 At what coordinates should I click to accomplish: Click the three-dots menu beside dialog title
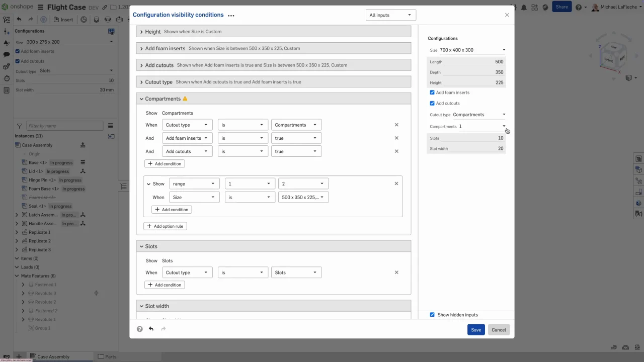(x=231, y=16)
